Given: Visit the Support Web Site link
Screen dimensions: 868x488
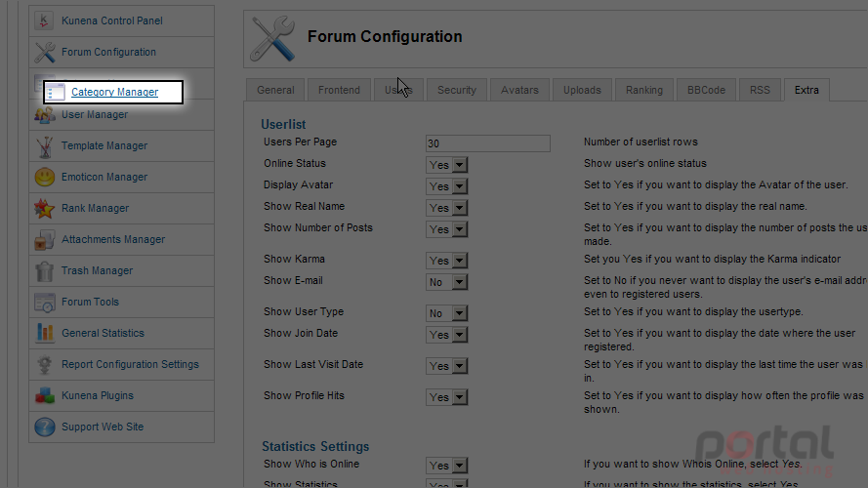Looking at the screenshot, I should click(x=103, y=427).
